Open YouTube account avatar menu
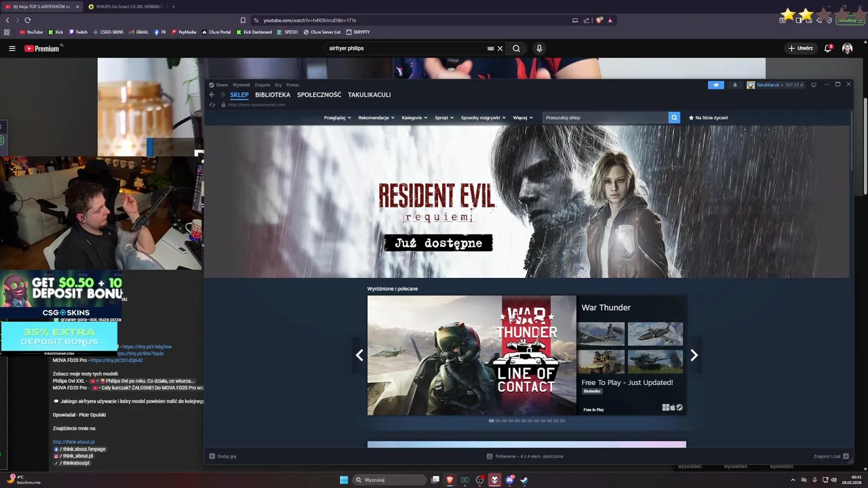Image resolution: width=868 pixels, height=488 pixels. tap(847, 48)
